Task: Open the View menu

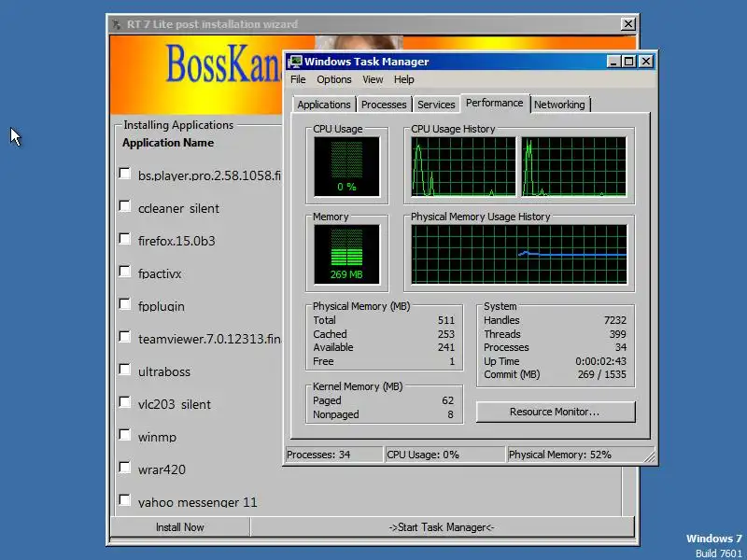Action: 373,79
